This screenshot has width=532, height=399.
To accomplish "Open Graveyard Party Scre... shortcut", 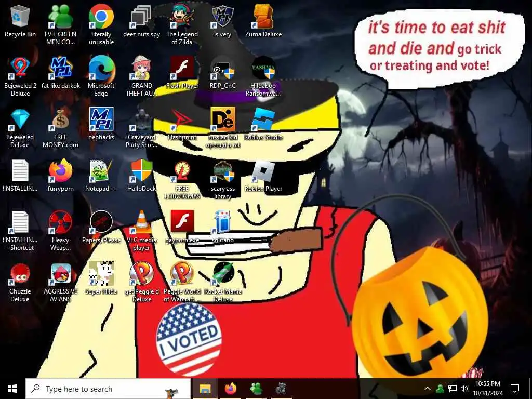I will (x=141, y=128).
